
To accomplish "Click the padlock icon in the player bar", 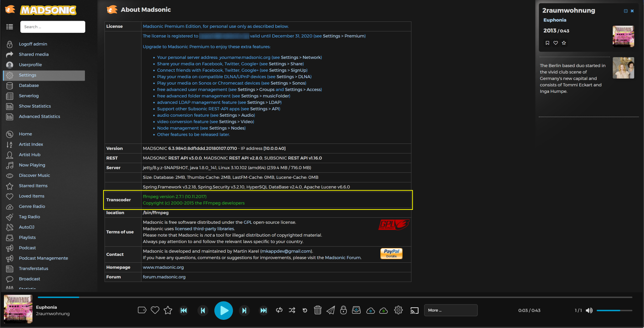I will [343, 310].
